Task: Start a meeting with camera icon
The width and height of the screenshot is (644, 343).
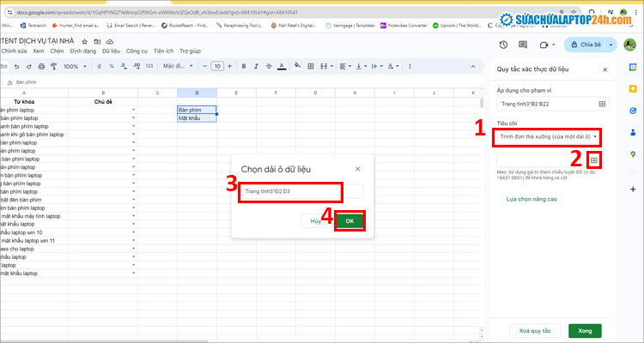Action: pos(544,45)
